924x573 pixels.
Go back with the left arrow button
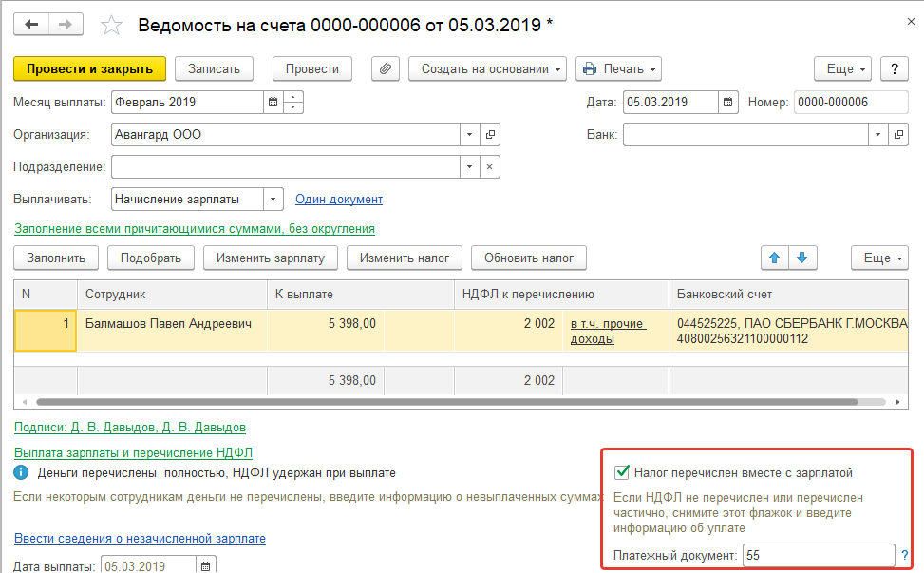point(31,24)
